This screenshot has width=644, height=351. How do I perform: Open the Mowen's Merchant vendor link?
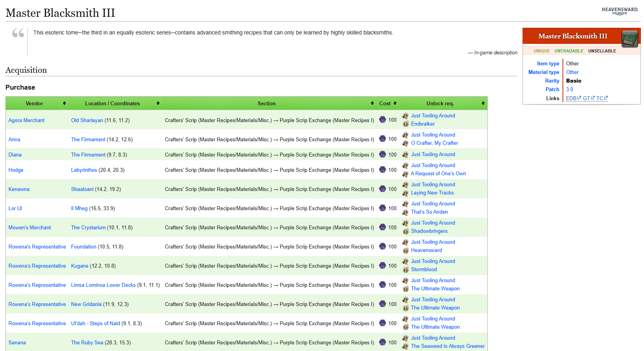pos(30,227)
